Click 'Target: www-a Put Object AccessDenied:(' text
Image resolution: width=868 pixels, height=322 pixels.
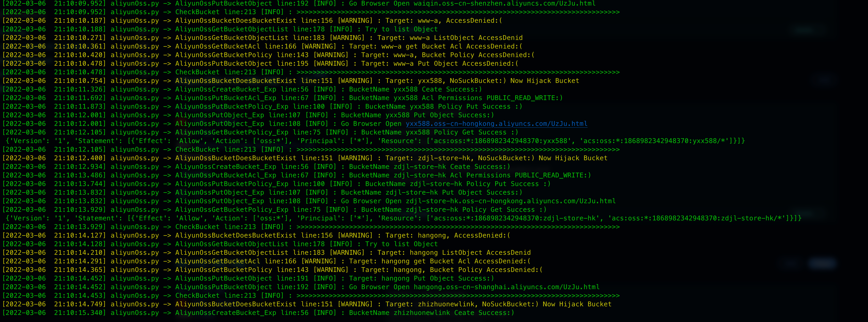pyautogui.click(x=439, y=63)
